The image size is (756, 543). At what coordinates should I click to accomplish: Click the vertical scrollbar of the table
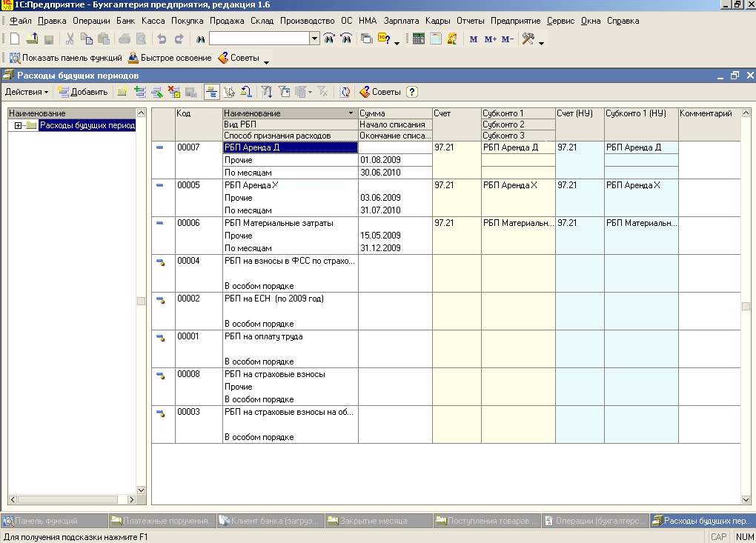click(x=746, y=306)
